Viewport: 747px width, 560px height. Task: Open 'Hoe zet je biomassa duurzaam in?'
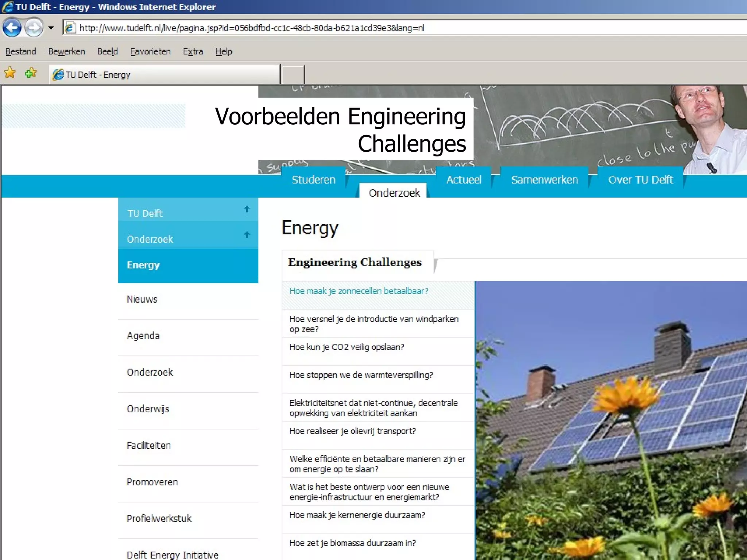pos(378,547)
